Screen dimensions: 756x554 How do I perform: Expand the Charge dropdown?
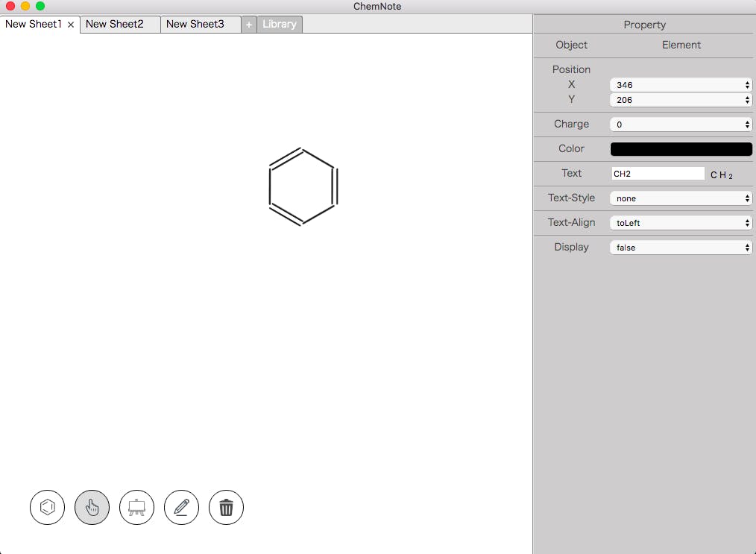[x=681, y=125]
